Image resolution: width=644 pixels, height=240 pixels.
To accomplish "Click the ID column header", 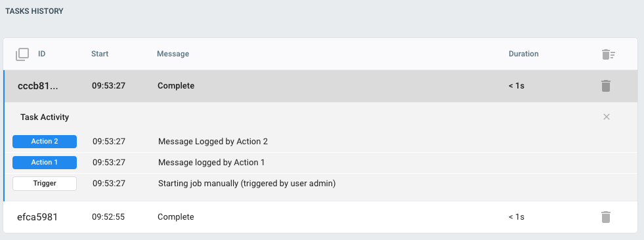I will (x=42, y=54).
